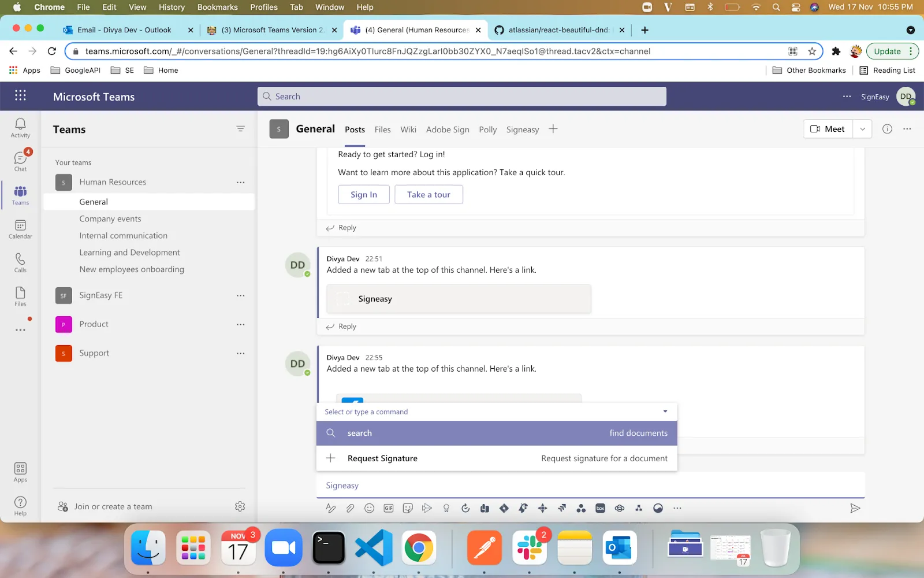Open more messaging extensions ellipsis
The height and width of the screenshot is (578, 924).
[x=677, y=508]
